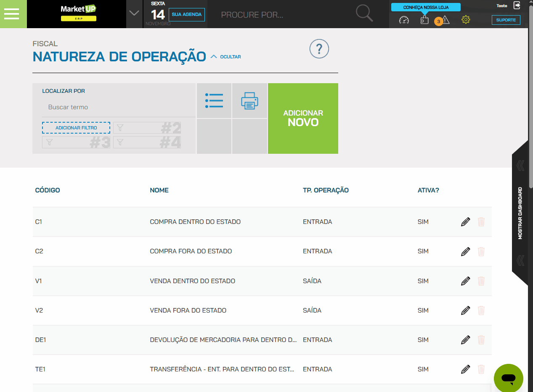Viewport: 533px width, 392px height.
Task: Open Sua Agenda button
Action: (x=186, y=14)
